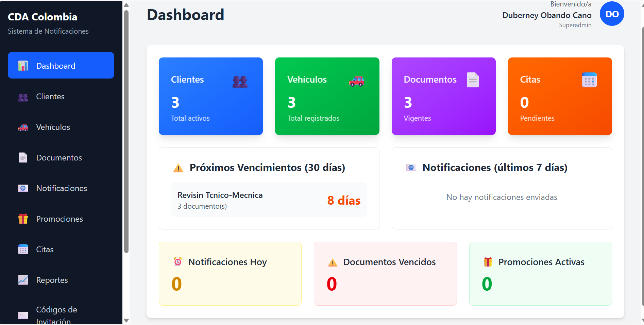Click the Documentos Vencidos card
The height and width of the screenshot is (325, 644).
[x=385, y=274]
